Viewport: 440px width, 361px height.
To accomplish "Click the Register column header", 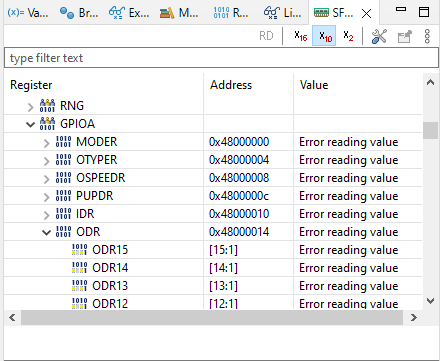I will coord(104,85).
